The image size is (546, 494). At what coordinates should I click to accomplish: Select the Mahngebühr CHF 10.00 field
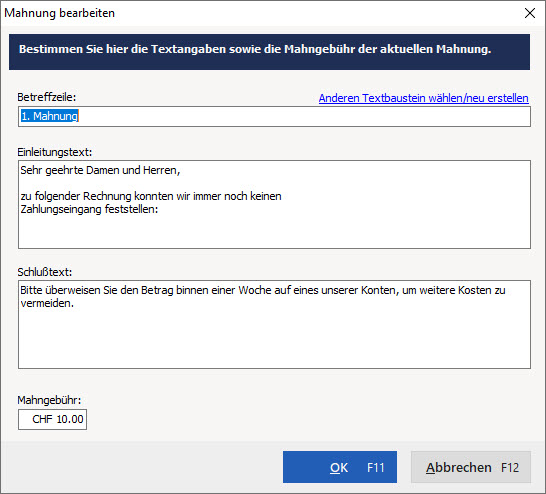[x=53, y=419]
